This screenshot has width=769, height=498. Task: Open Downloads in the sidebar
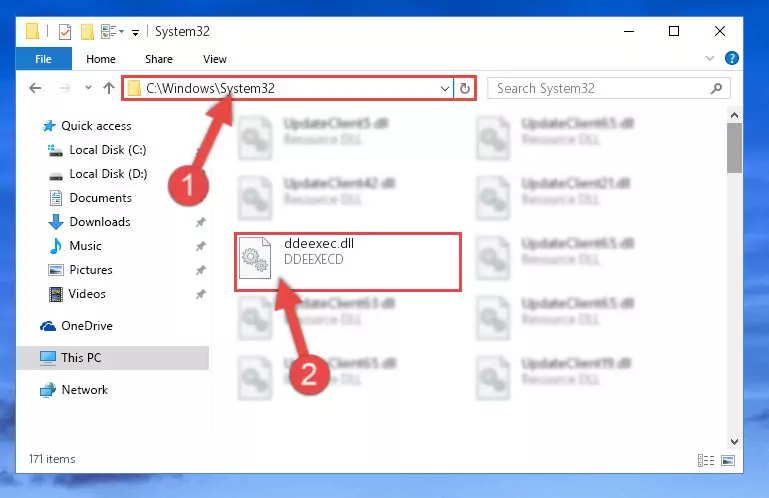[x=100, y=222]
